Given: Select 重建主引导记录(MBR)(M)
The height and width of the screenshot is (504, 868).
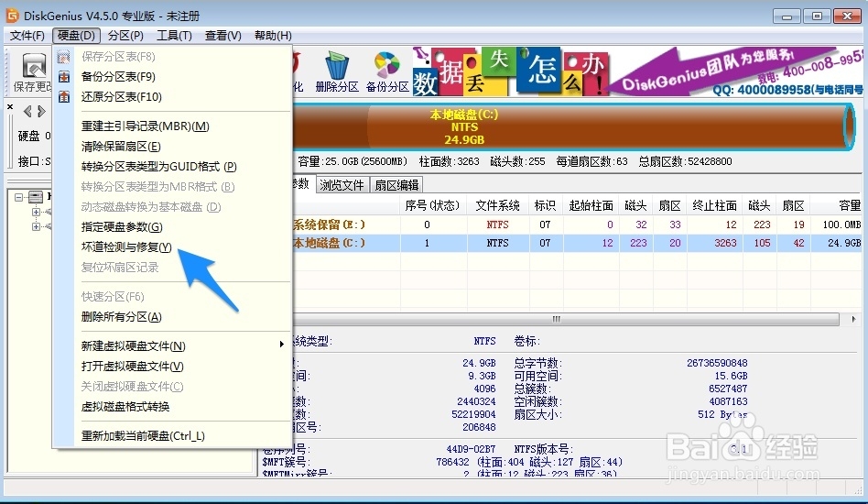Looking at the screenshot, I should coord(145,126).
